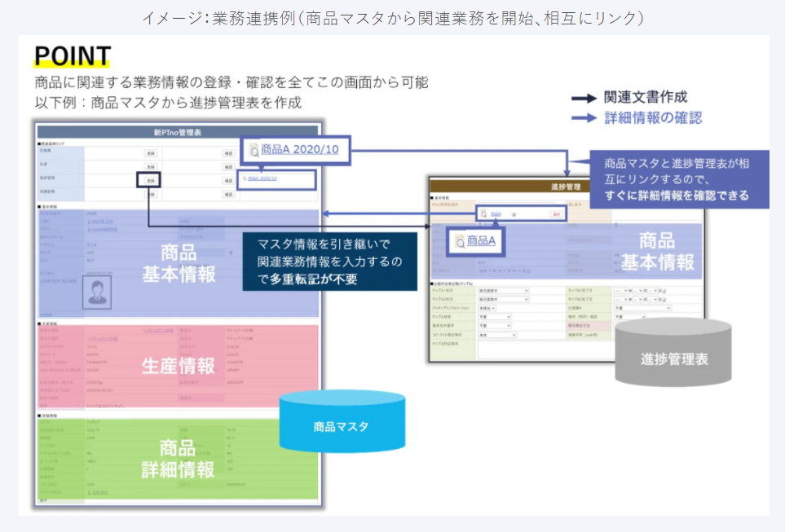Click the magnifier document icon beside enlarged 商品A
The width and height of the screenshot is (785, 532).
[x=459, y=240]
